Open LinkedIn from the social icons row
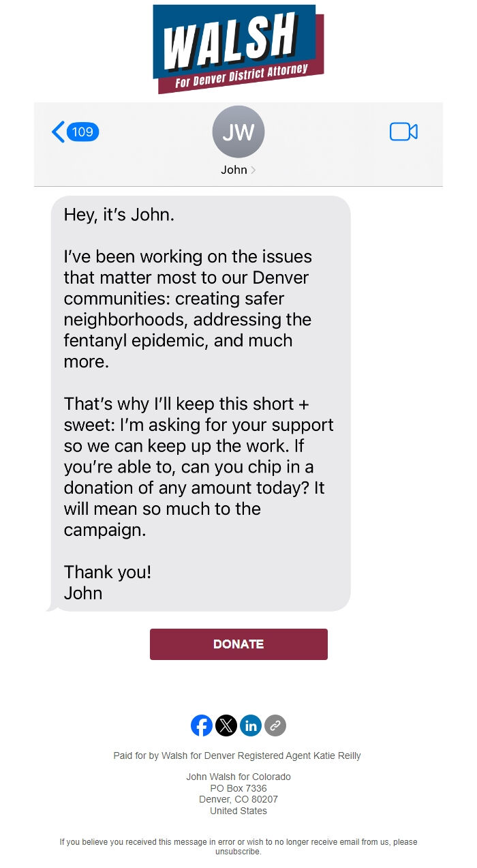 [251, 725]
